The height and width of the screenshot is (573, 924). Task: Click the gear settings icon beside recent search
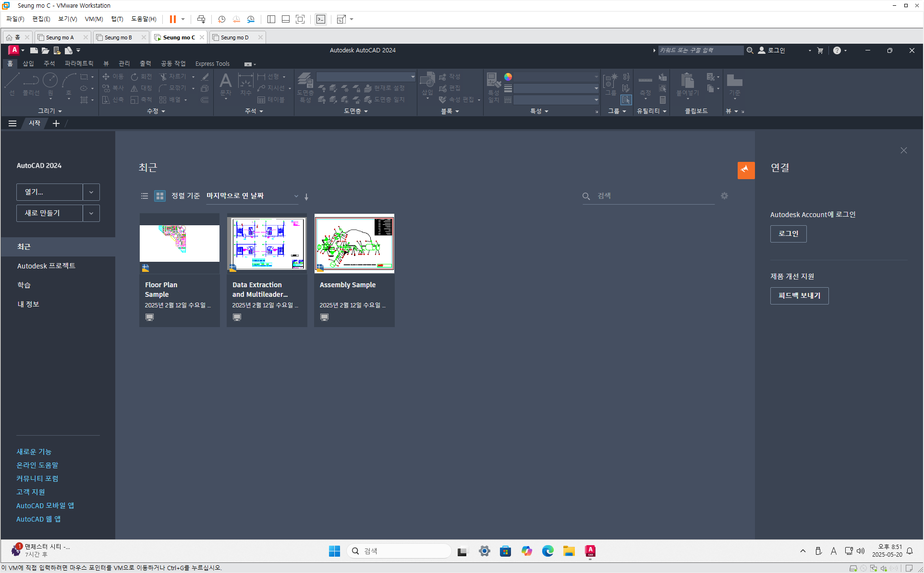[x=724, y=196]
